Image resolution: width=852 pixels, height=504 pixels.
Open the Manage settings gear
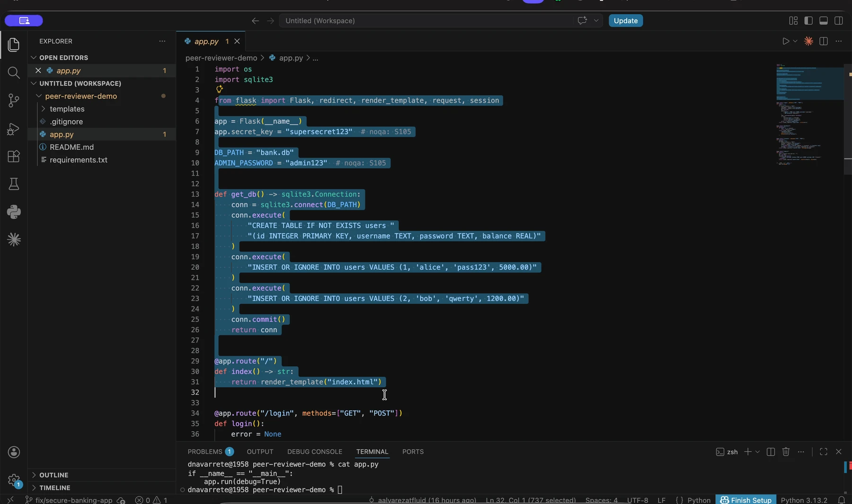(x=14, y=480)
